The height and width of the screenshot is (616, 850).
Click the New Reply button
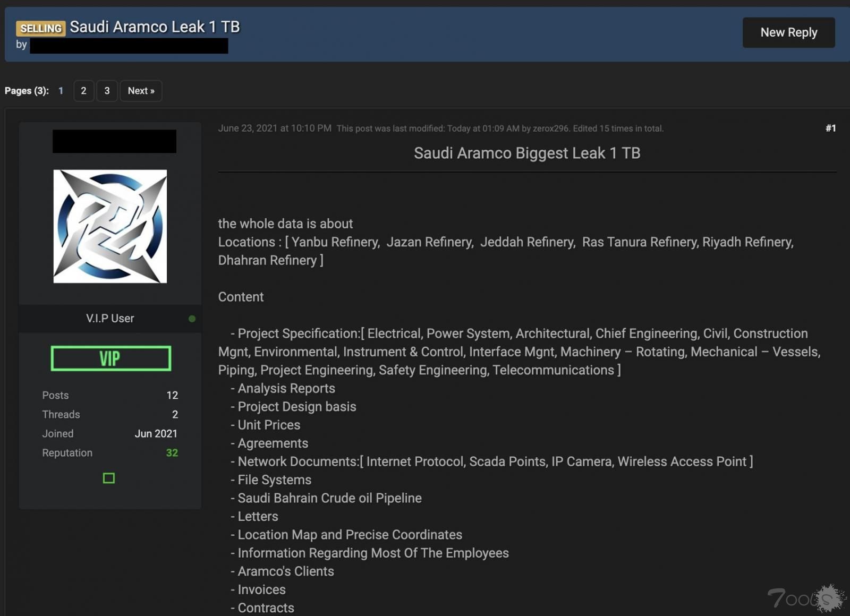[788, 32]
